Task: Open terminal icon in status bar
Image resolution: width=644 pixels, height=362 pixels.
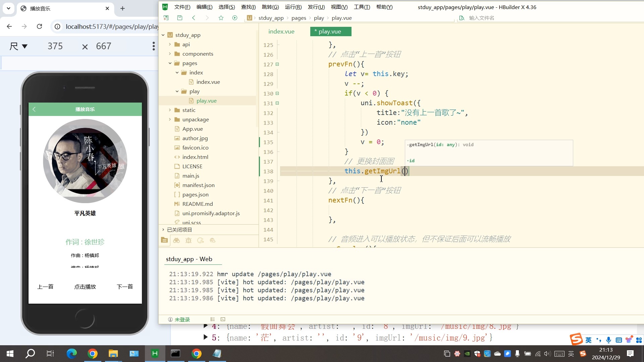Action: 223,319
